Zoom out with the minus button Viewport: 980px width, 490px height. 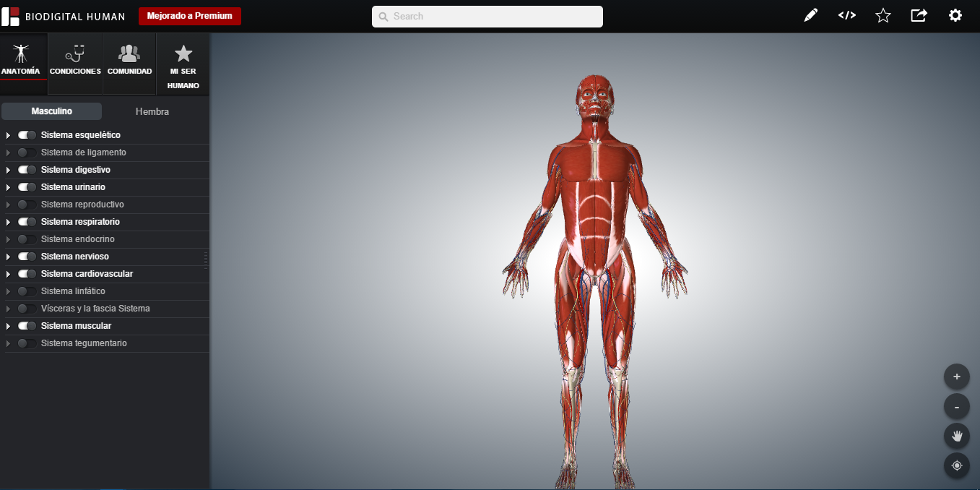[x=956, y=407]
